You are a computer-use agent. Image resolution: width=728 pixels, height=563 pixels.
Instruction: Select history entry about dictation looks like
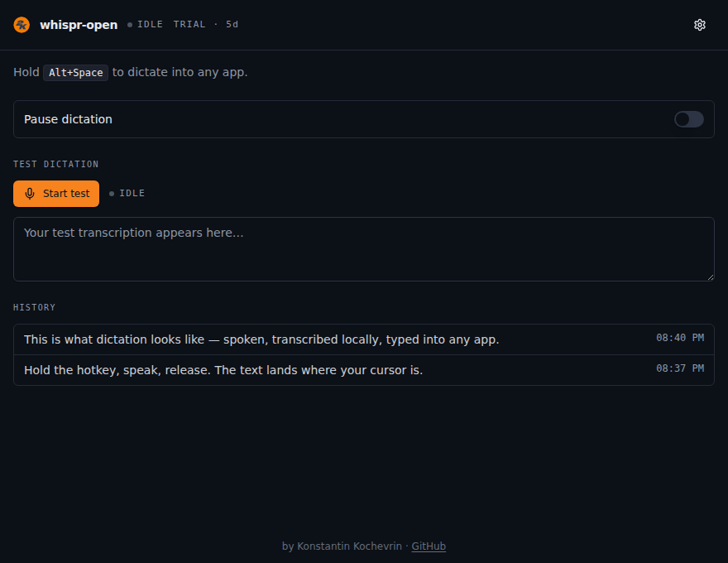click(363, 339)
